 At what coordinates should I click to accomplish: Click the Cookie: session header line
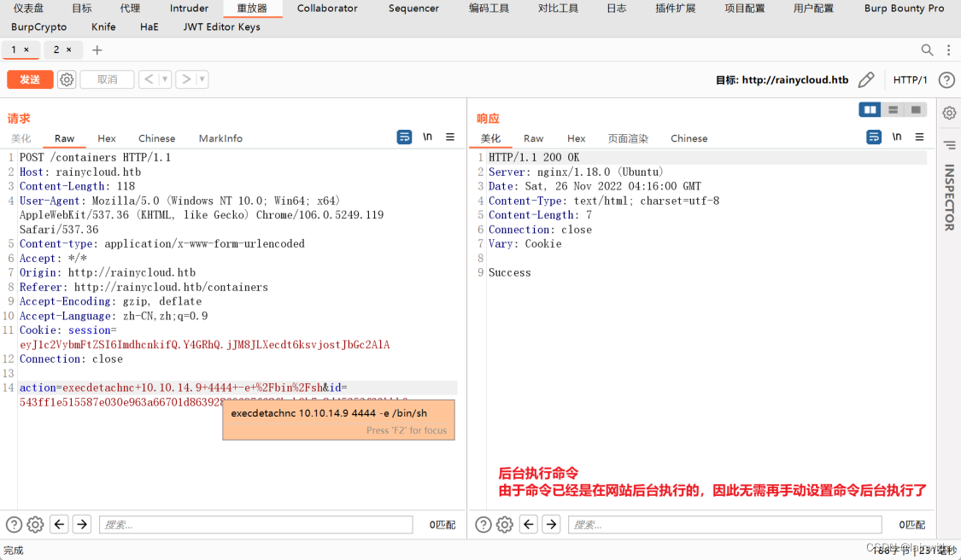tap(67, 330)
